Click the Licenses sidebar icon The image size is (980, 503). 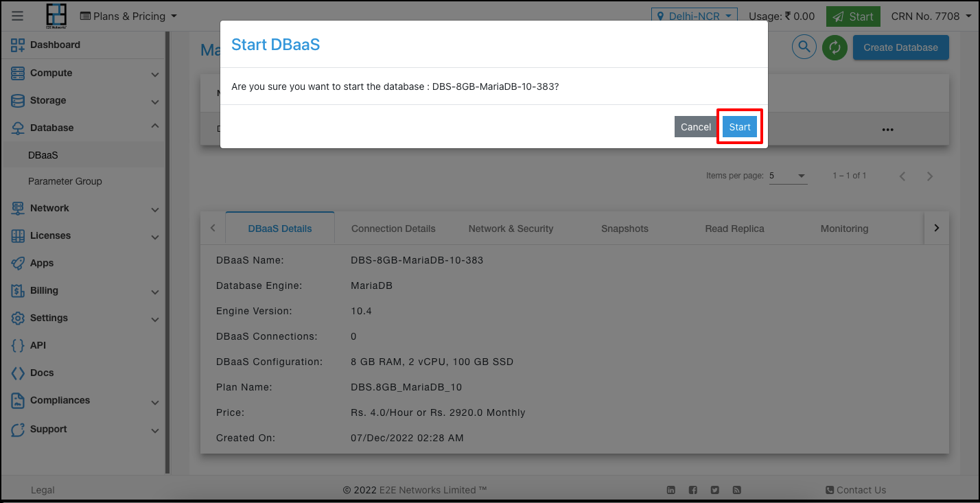tap(18, 235)
